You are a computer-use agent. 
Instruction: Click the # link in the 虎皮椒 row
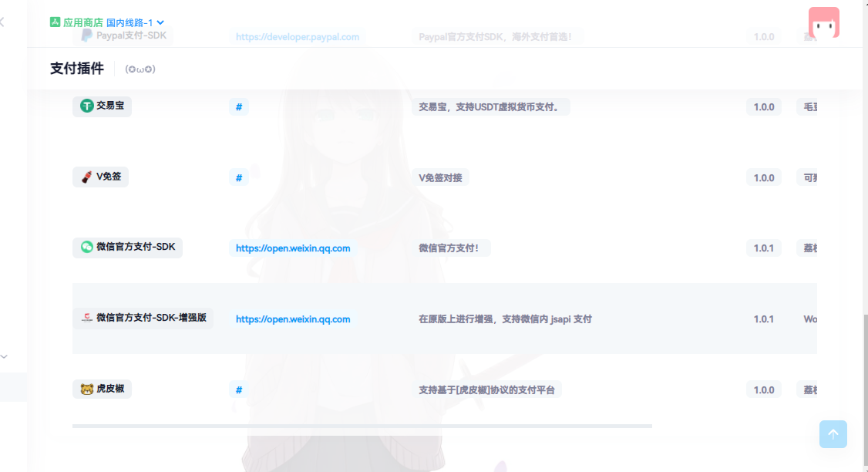point(238,389)
